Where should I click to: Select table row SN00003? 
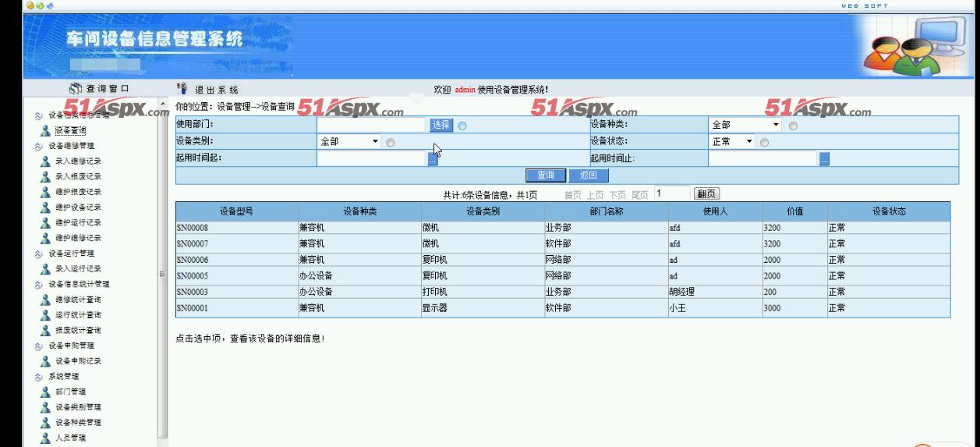563,292
